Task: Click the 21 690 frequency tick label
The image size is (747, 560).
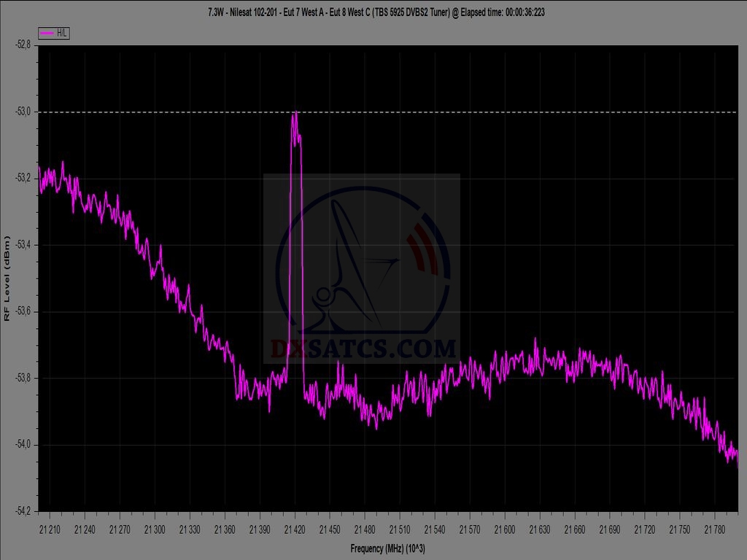Action: click(610, 529)
